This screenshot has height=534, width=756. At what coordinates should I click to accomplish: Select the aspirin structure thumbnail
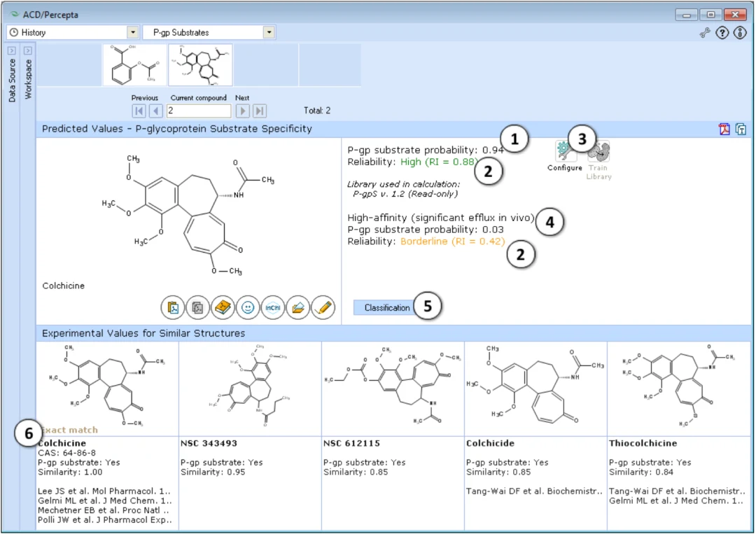coord(134,65)
